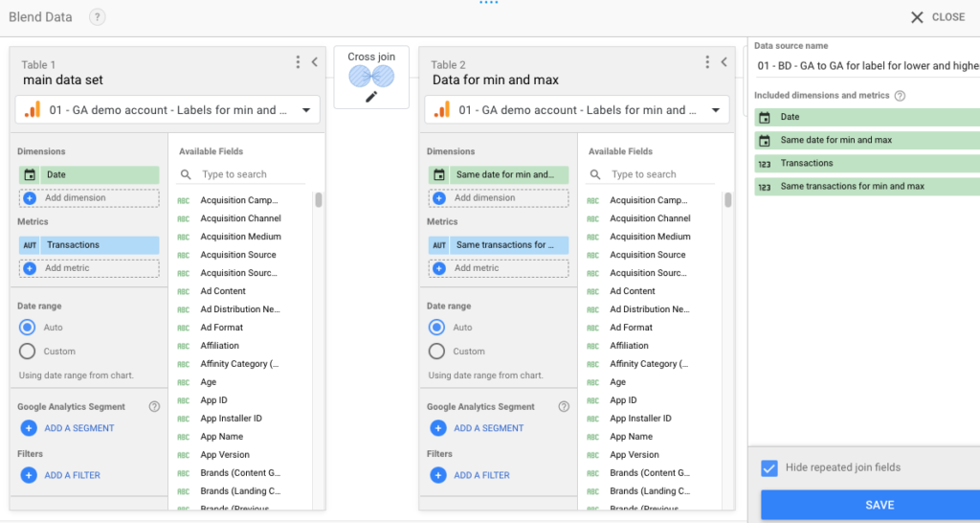Click Table 2 Available Fields scrollbar
This screenshot has width=980, height=523.
[x=728, y=200]
